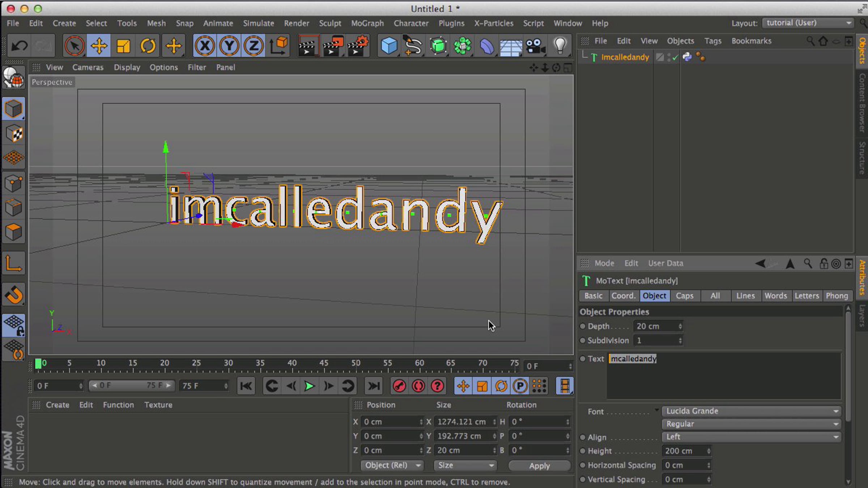The width and height of the screenshot is (868, 488).
Task: Enable the orange Workplane mode icon
Action: pyautogui.click(x=14, y=158)
